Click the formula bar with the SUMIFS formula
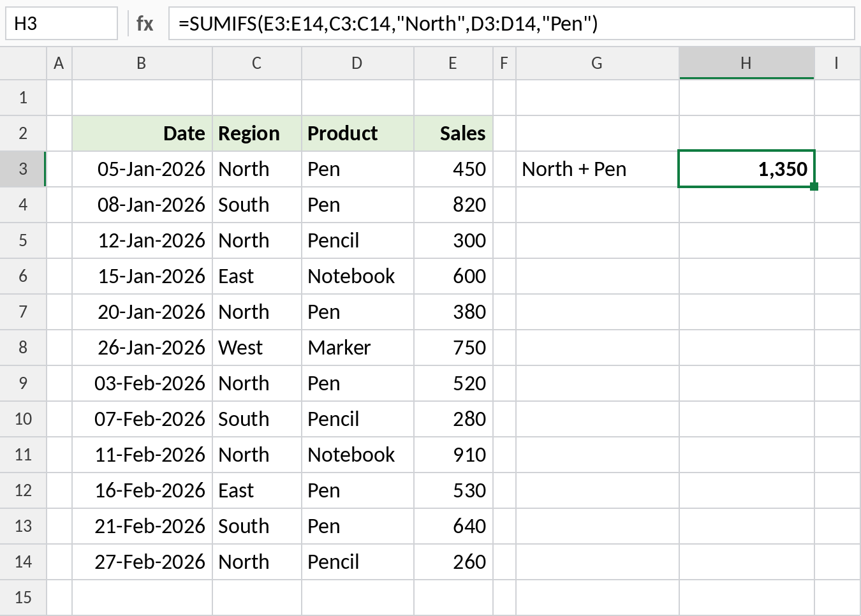 coord(511,24)
